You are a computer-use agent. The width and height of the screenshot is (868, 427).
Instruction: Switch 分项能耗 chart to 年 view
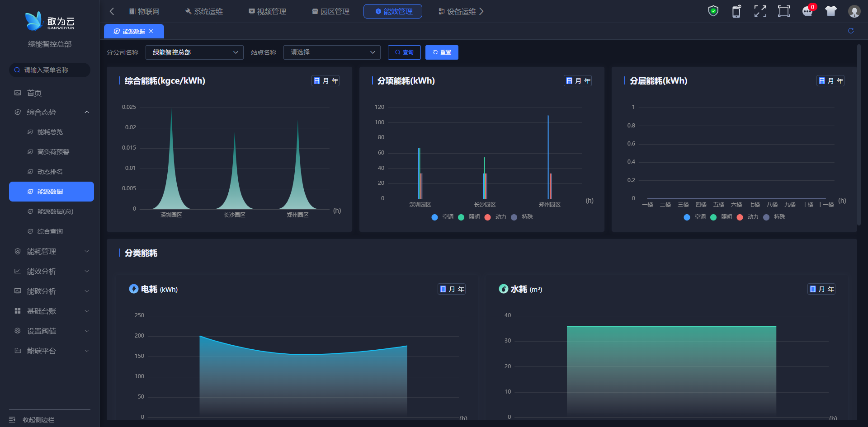(x=587, y=81)
